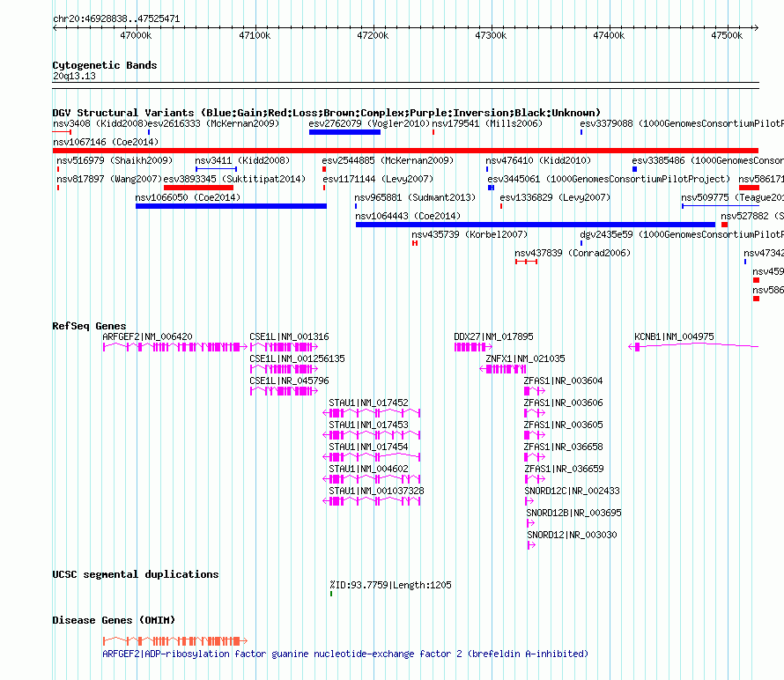784x680 pixels.
Task: Open the ZFAS1|NR_003604 transcript label
Action: click(x=563, y=381)
